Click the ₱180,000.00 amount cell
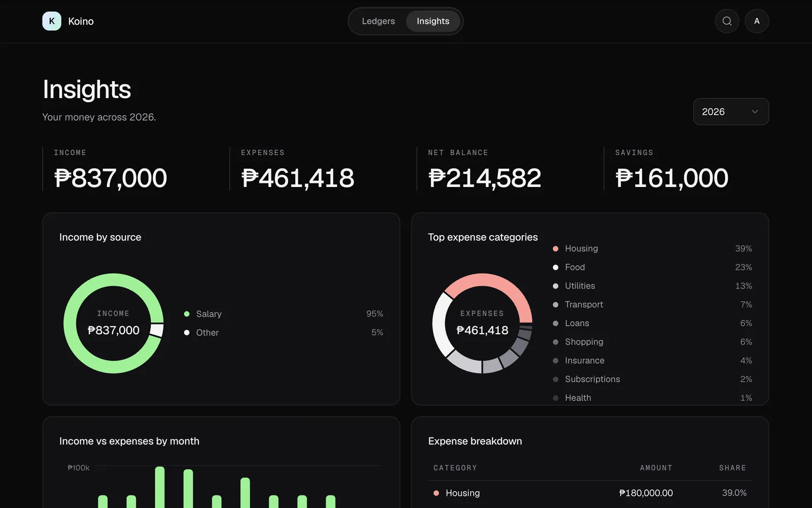812x508 pixels. 646,493
